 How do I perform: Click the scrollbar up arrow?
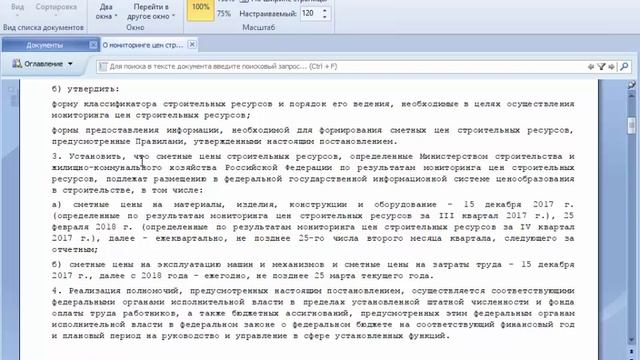[631, 96]
